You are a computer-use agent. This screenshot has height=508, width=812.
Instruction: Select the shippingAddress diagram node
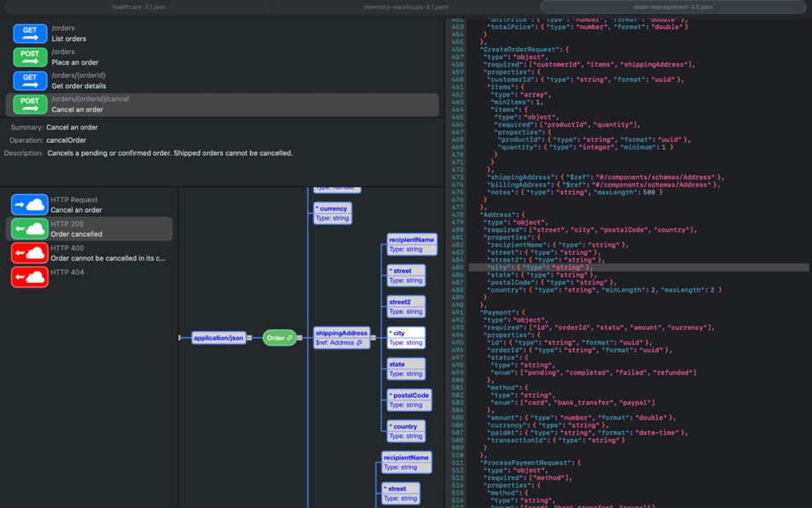(341, 338)
